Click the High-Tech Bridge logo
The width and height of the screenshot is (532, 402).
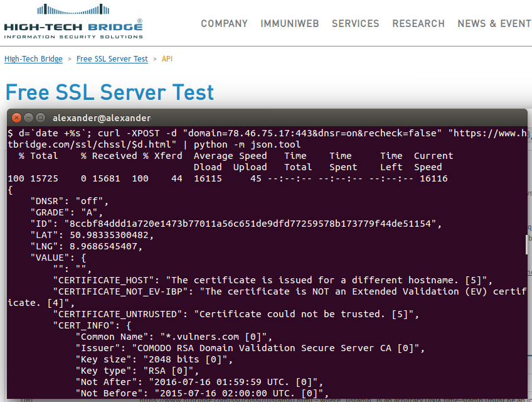73,21
